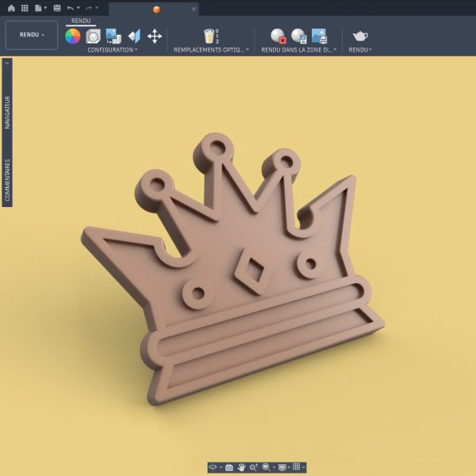Click Look At icon in navigation bar
The height and width of the screenshot is (476, 476).
tap(229, 467)
